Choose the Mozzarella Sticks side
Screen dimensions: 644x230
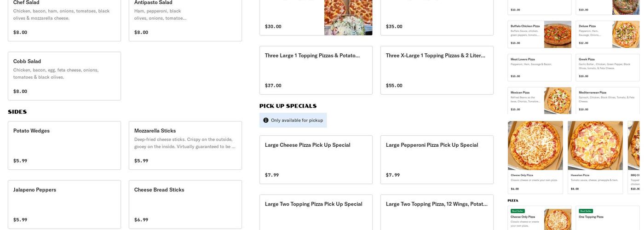click(x=185, y=145)
